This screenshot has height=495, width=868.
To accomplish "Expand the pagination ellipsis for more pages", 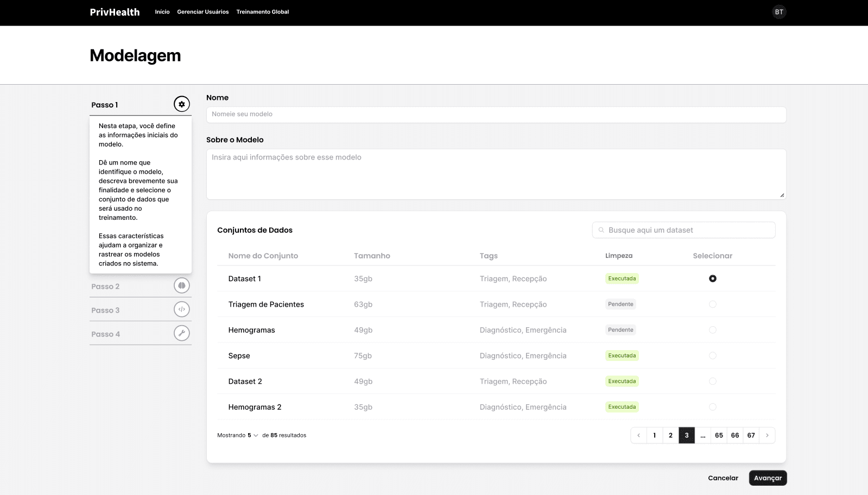I will (x=703, y=435).
